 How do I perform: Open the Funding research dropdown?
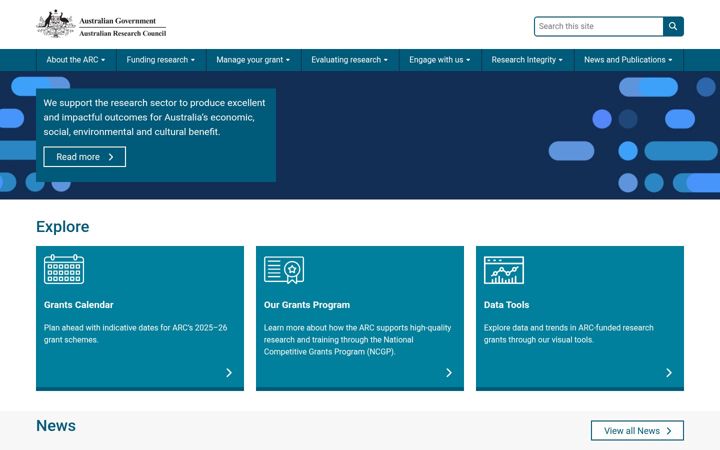[x=161, y=60]
